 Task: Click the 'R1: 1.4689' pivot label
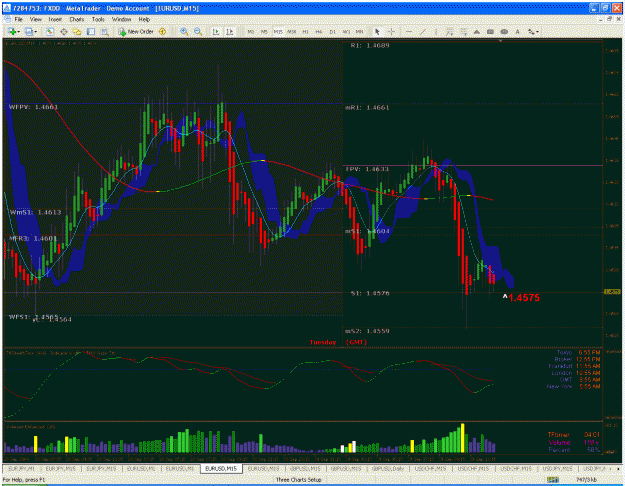coord(369,45)
